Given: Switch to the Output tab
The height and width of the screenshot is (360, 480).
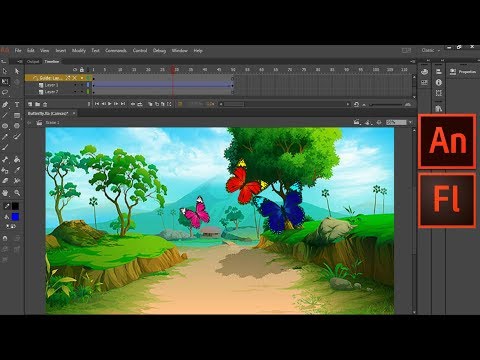Looking at the screenshot, I should (33, 62).
